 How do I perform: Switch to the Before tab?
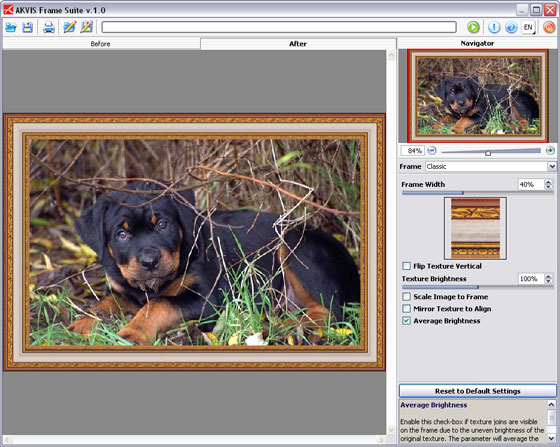(101, 44)
